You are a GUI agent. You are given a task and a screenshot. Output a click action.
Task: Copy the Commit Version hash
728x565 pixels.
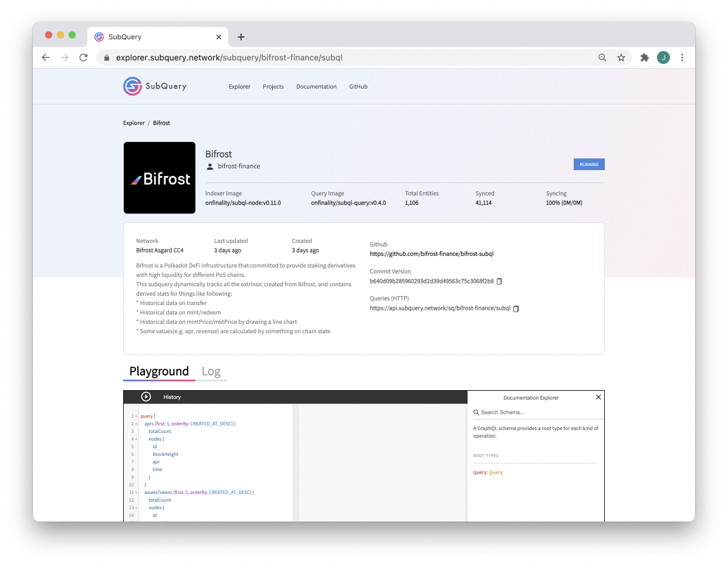pos(499,282)
